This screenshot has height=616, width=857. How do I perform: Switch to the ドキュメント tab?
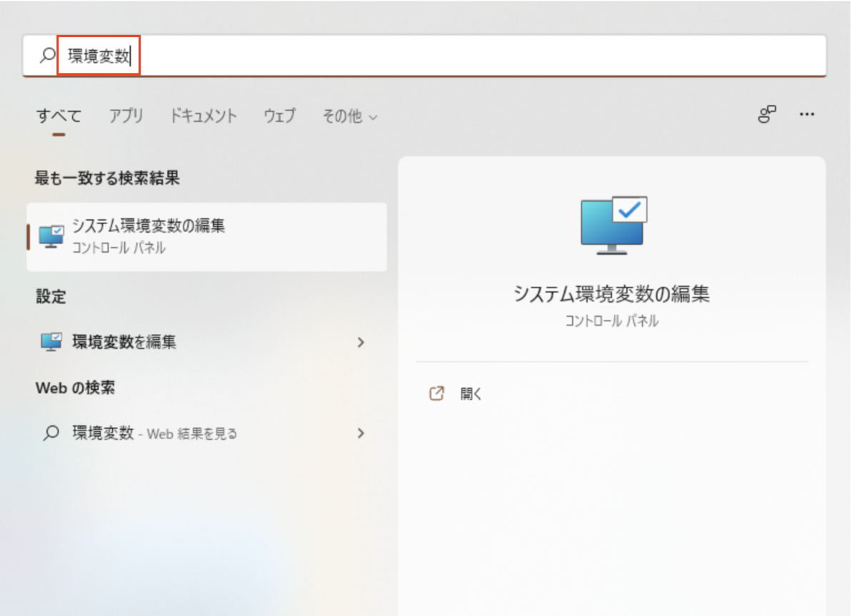(x=203, y=116)
